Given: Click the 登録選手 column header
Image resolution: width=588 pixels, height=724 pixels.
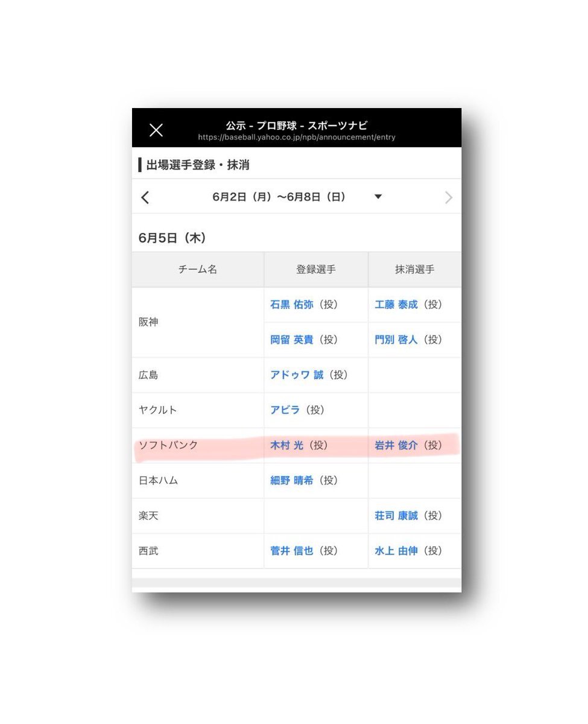Looking at the screenshot, I should coord(316,270).
